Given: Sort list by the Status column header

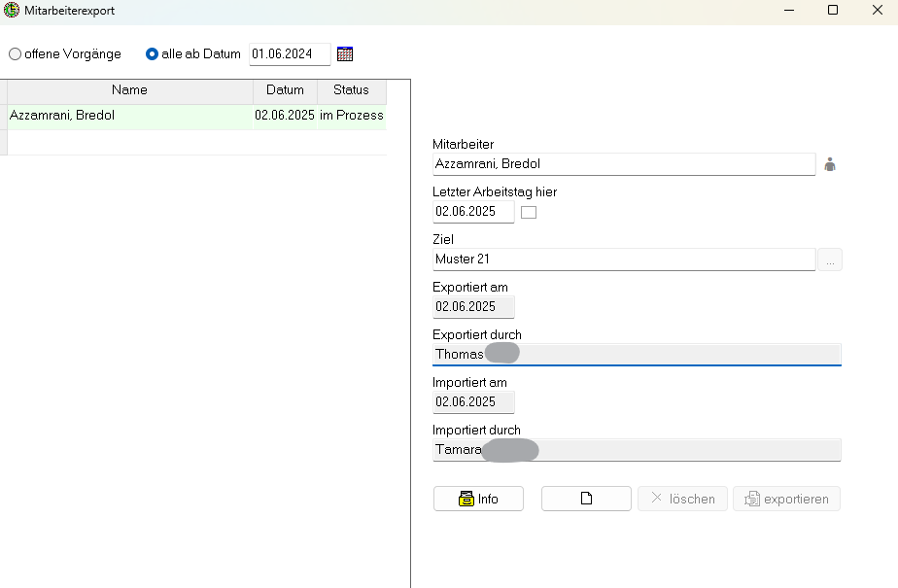Looking at the screenshot, I should (351, 90).
